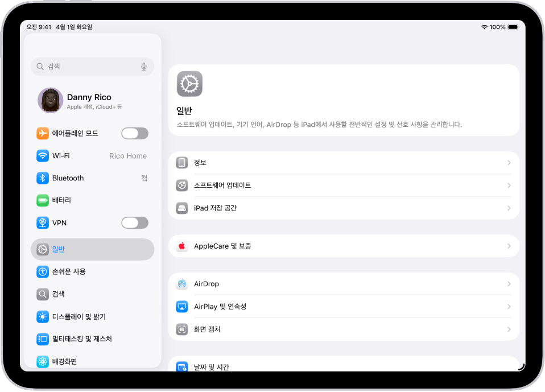
Task: Enable 에어플레인 모드 toggle
Action: pos(135,133)
